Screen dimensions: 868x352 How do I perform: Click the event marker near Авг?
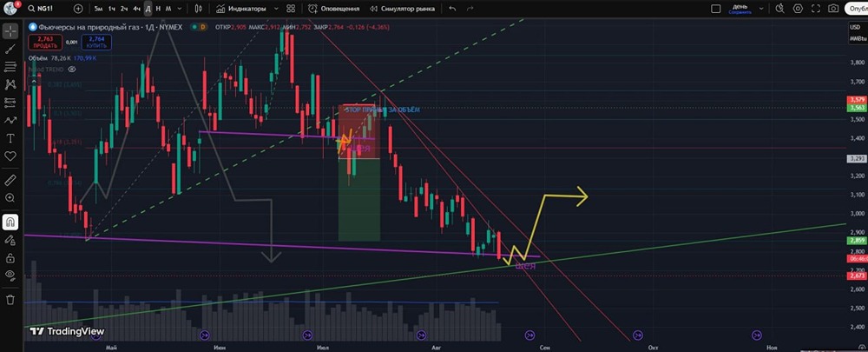click(423, 335)
